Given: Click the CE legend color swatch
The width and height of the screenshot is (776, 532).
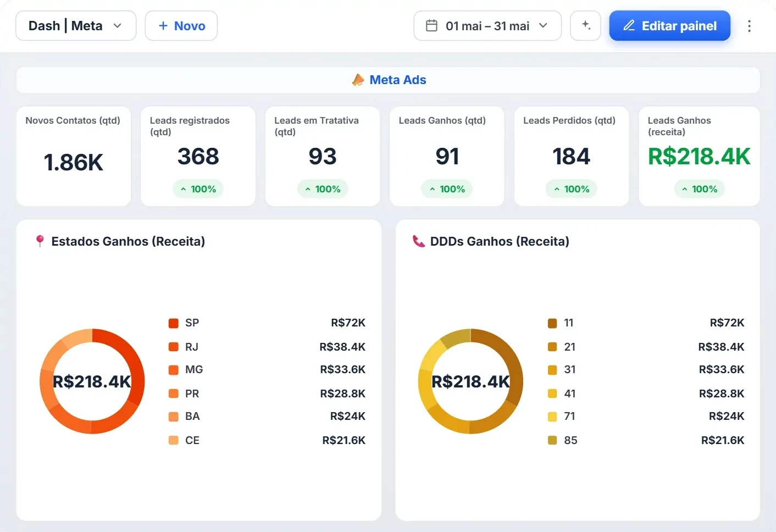Looking at the screenshot, I should (174, 440).
